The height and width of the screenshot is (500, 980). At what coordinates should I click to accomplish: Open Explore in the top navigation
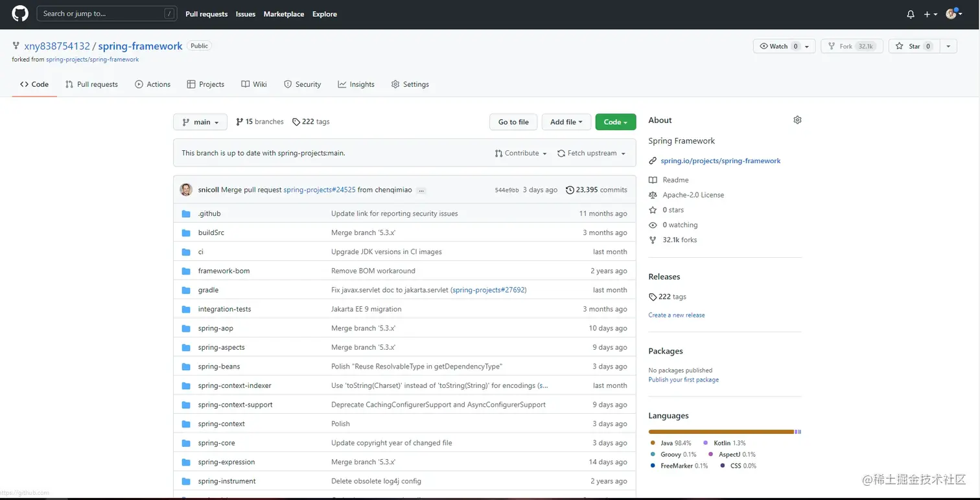(325, 14)
